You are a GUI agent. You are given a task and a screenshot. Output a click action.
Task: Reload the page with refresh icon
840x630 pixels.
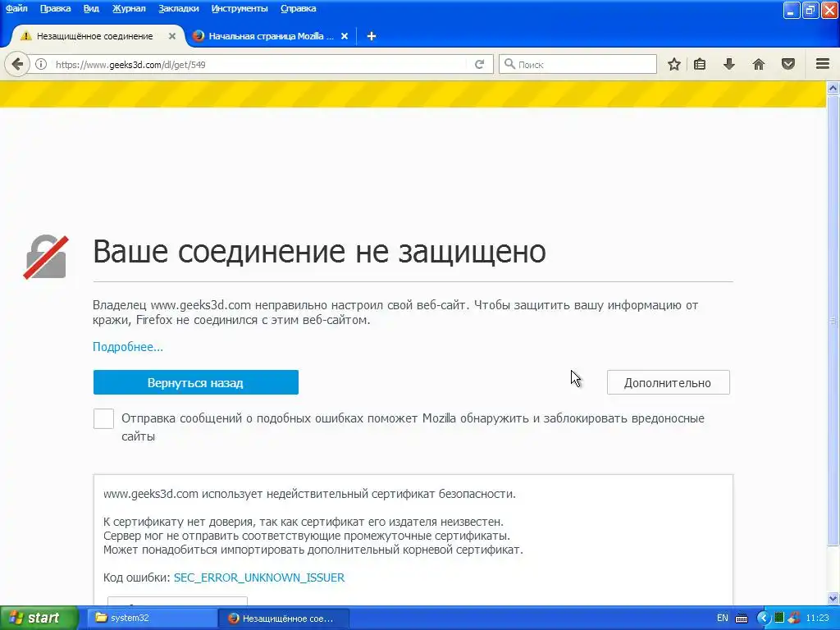pyautogui.click(x=479, y=64)
